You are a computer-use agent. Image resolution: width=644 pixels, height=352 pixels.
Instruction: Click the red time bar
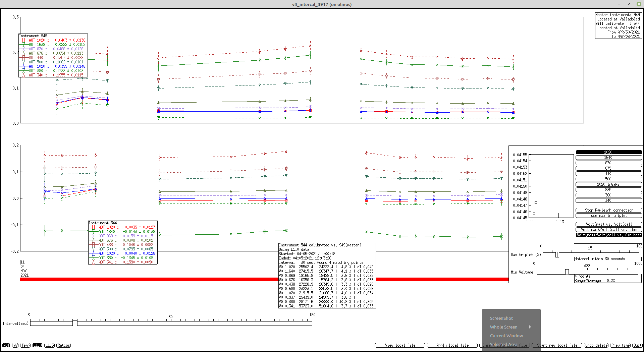(x=264, y=280)
